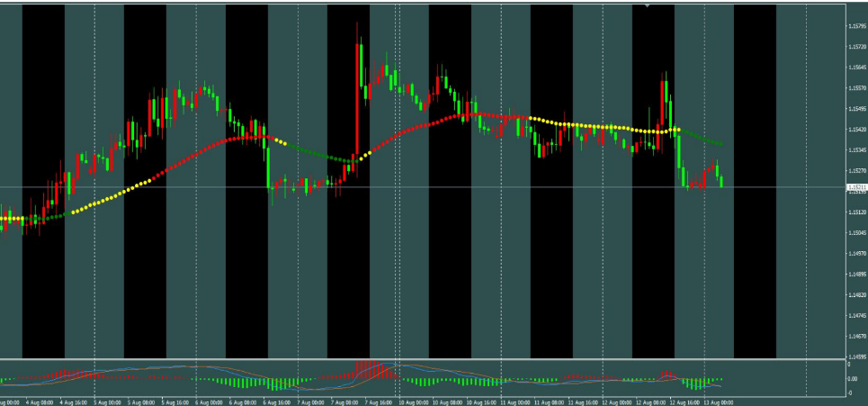Select the 7 Aug 16:00 time label
868x406 pixels.
380,402
